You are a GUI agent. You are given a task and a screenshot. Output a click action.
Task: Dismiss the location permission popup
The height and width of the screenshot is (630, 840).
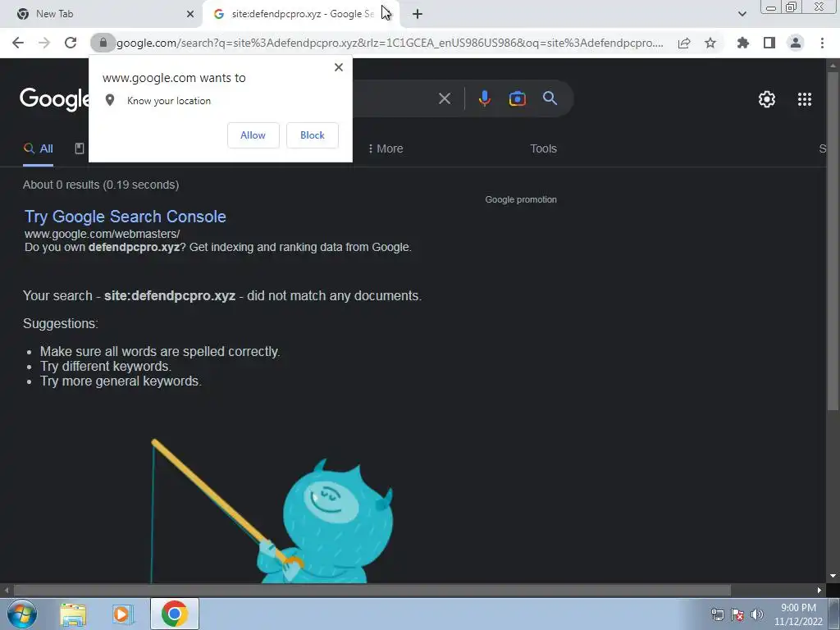(339, 67)
